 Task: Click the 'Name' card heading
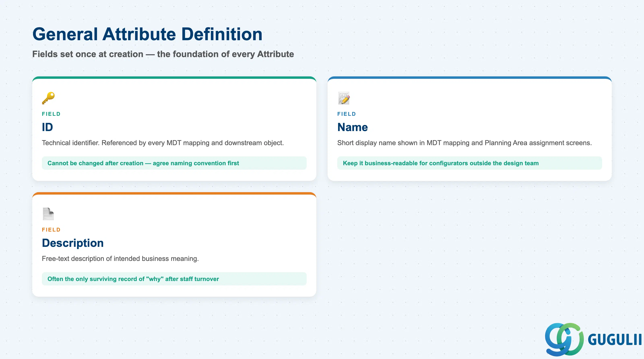[353, 127]
